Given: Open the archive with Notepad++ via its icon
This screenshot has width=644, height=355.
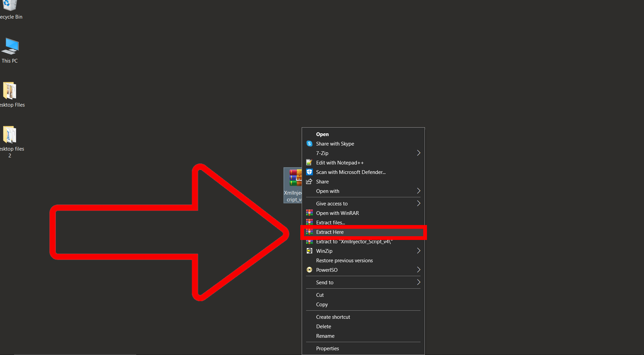Looking at the screenshot, I should pyautogui.click(x=309, y=162).
